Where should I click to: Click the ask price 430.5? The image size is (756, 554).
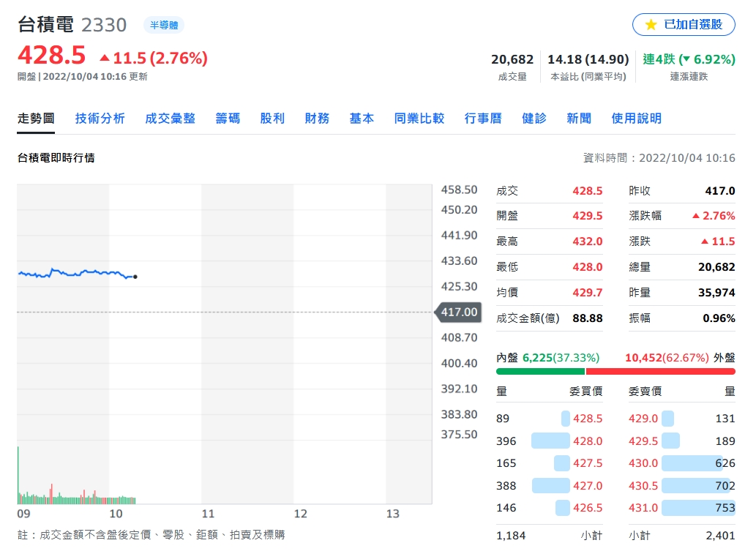click(643, 485)
